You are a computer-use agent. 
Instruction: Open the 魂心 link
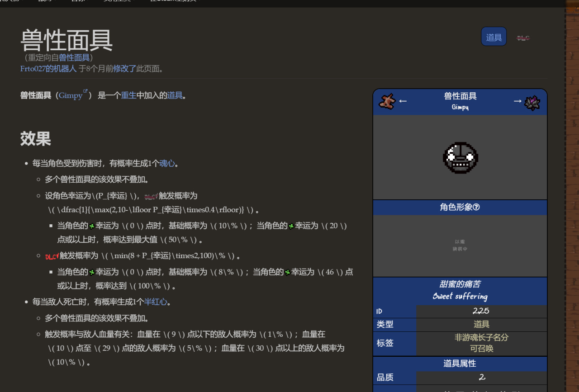pos(167,163)
